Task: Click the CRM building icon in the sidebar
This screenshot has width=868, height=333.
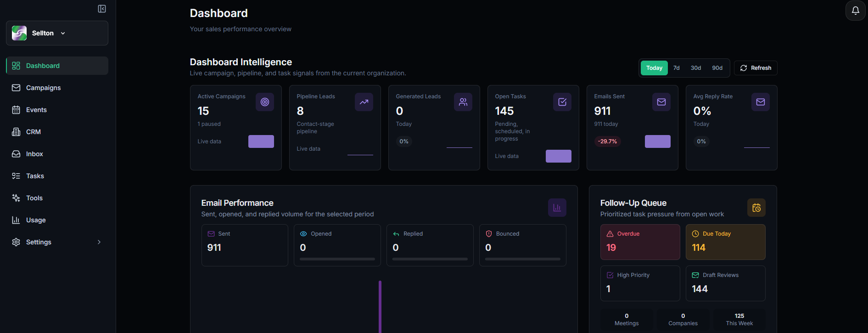Action: (16, 132)
